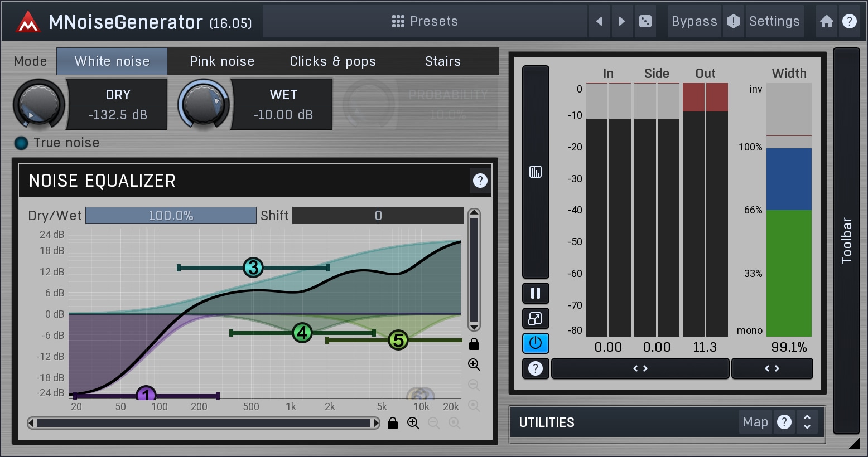The height and width of the screenshot is (457, 868).
Task: Select equalizer band 4 node
Action: click(302, 333)
